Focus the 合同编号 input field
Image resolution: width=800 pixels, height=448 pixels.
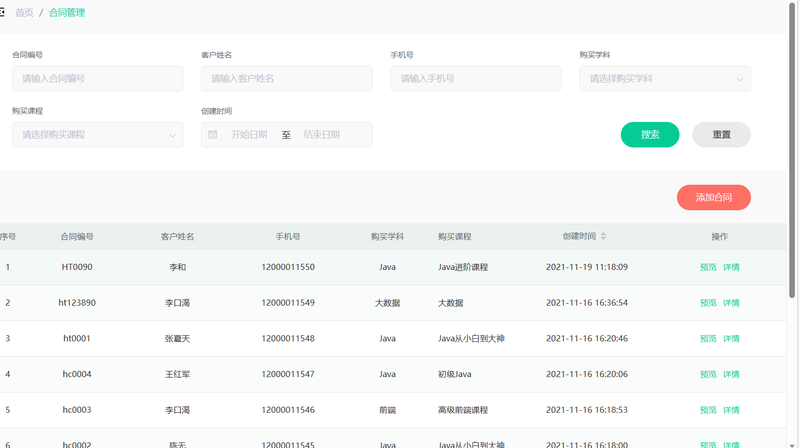pyautogui.click(x=97, y=79)
